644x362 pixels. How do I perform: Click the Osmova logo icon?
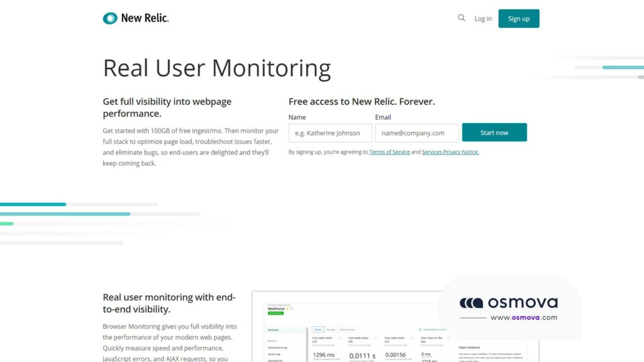[471, 303]
